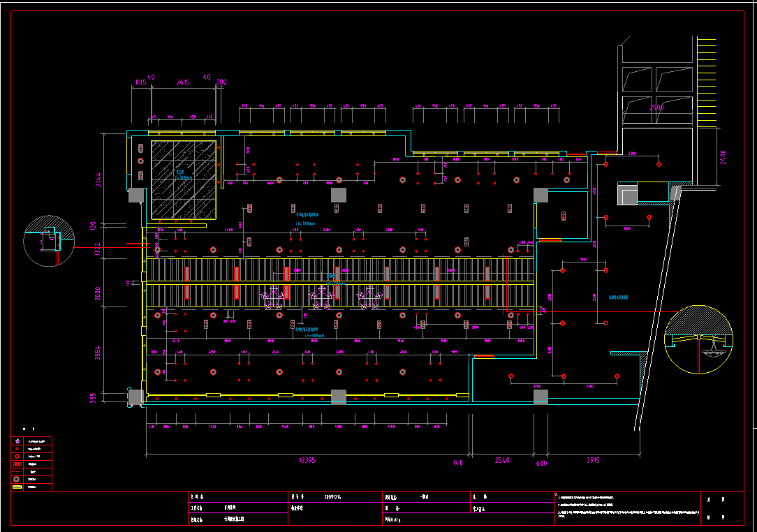The width and height of the screenshot is (757, 532).
Task: Click the rectangular twin-lamp legend symbol
Action: click(x=17, y=464)
